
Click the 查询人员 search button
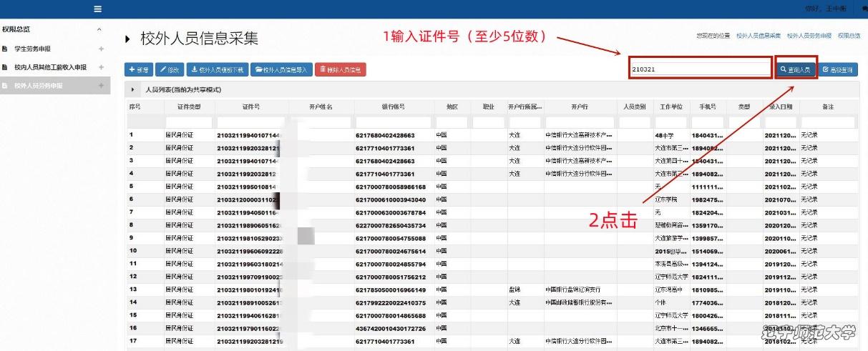796,70
